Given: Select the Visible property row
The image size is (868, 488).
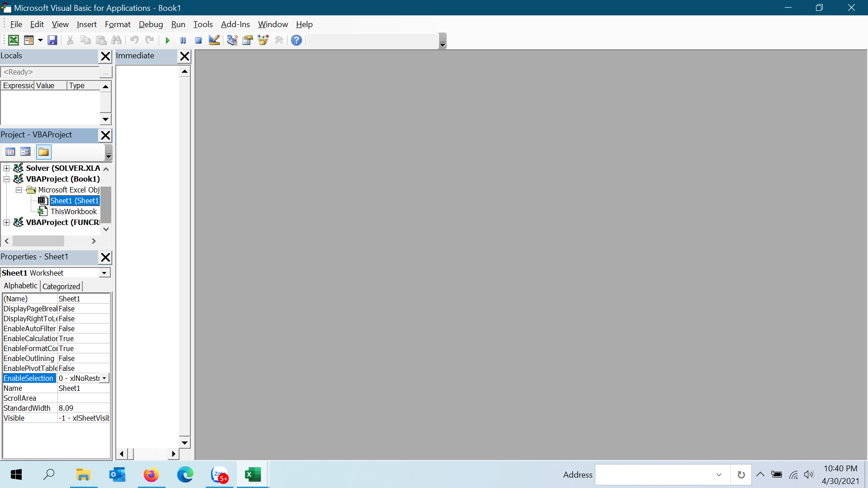Looking at the screenshot, I should [57, 418].
